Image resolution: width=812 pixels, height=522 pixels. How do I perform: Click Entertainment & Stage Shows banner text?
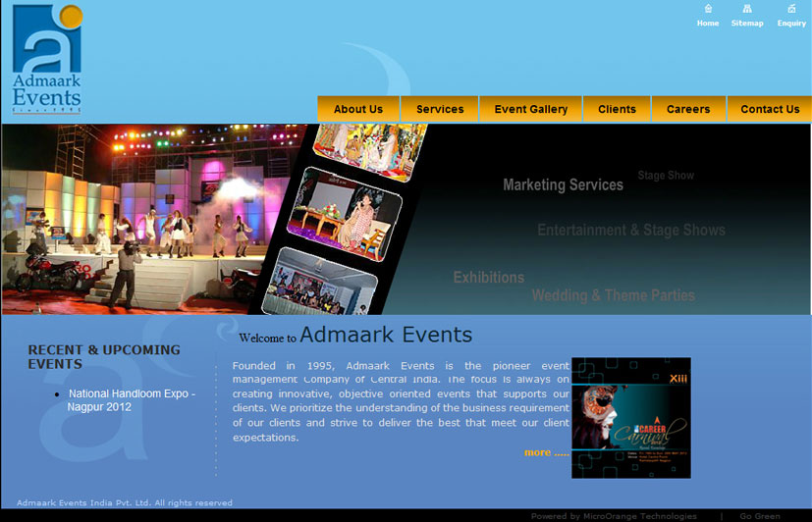(631, 230)
